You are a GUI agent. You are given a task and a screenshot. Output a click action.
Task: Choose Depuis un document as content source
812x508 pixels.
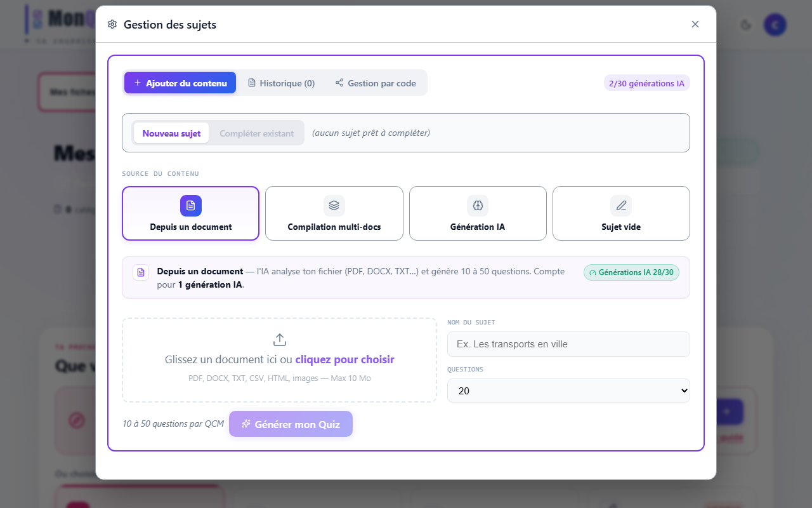(x=190, y=213)
